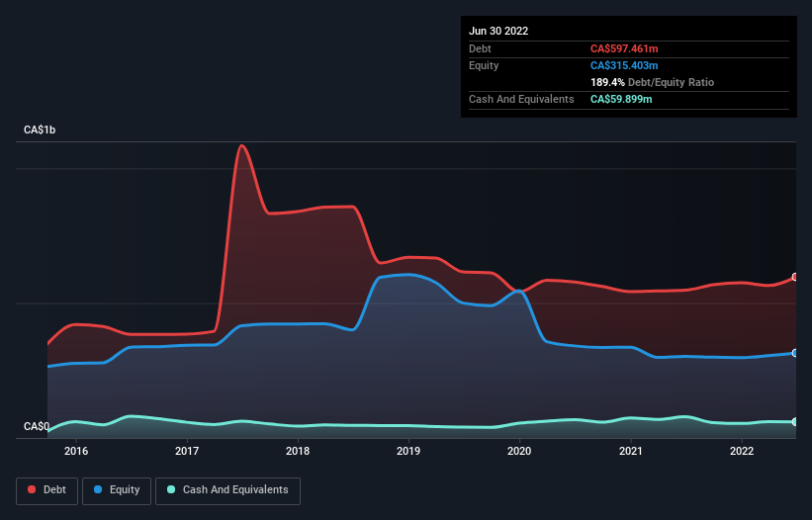Click the red Debt legend dot
The height and width of the screenshot is (520, 812).
pyautogui.click(x=32, y=489)
